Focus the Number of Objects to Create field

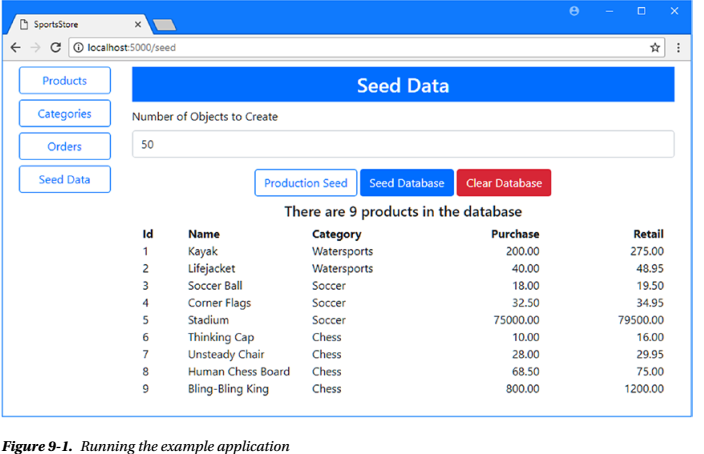point(403,144)
